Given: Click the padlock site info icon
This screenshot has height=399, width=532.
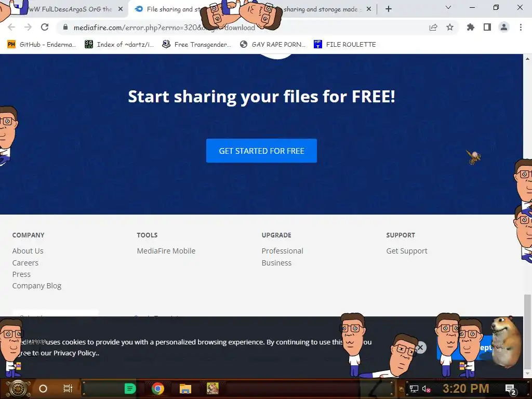Looking at the screenshot, I should pos(65,27).
